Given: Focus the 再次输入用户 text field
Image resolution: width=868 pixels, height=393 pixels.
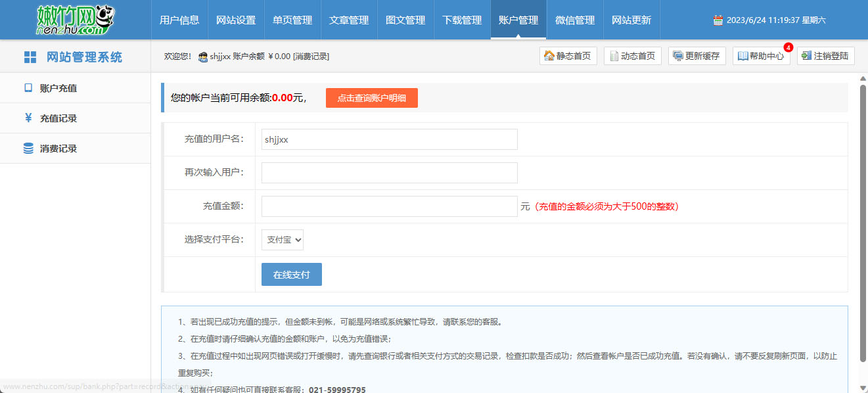Looking at the screenshot, I should (x=389, y=173).
